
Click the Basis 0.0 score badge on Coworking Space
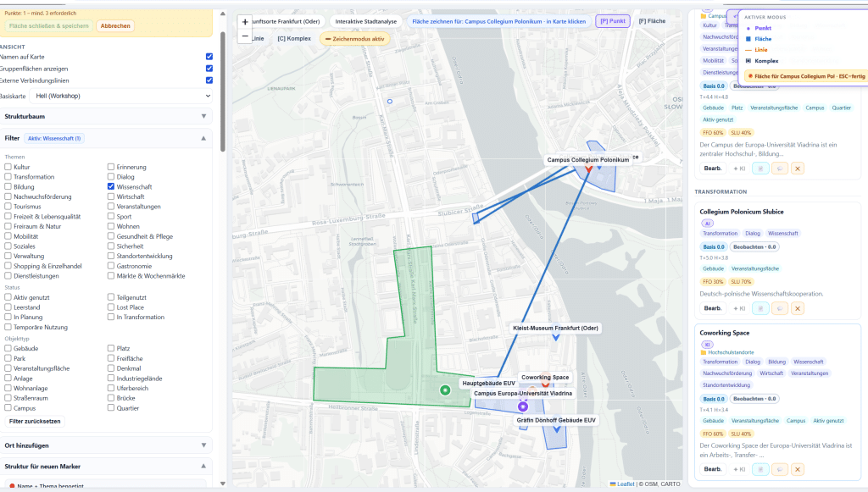coord(714,399)
